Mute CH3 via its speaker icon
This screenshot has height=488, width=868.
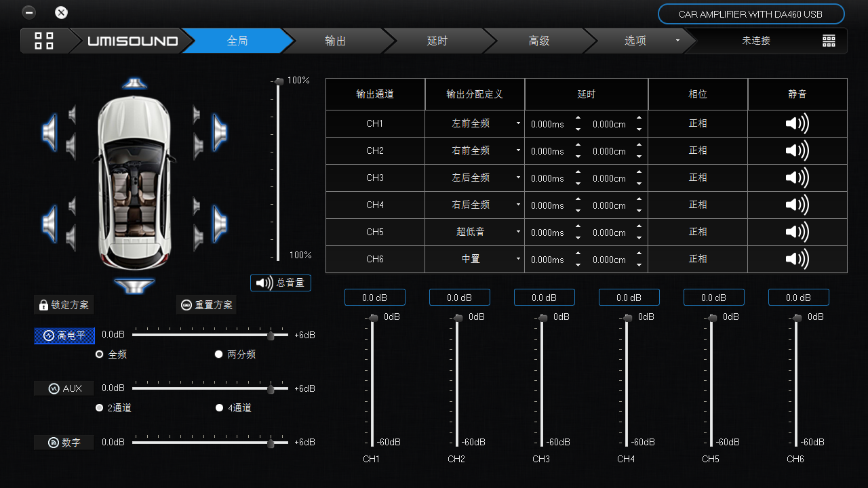(797, 178)
